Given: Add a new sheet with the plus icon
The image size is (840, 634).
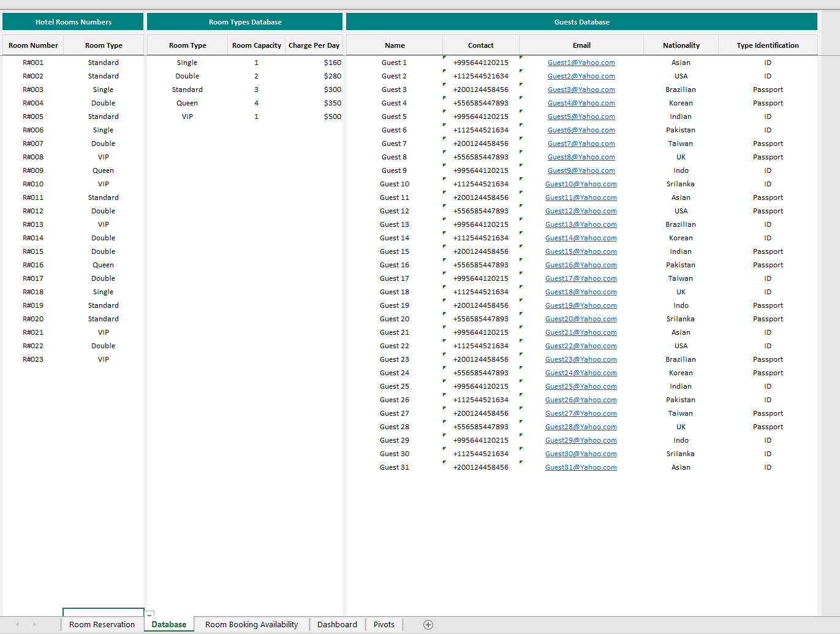Looking at the screenshot, I should tap(428, 625).
